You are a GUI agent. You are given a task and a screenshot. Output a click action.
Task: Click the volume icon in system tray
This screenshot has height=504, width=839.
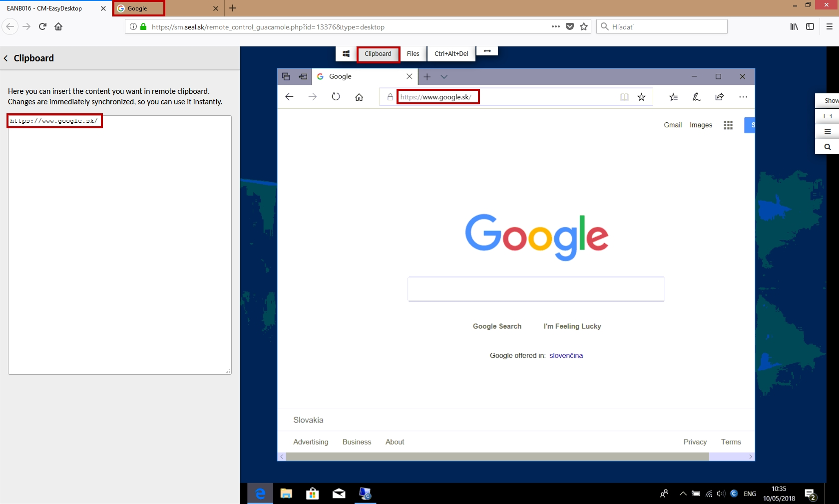pos(721,494)
